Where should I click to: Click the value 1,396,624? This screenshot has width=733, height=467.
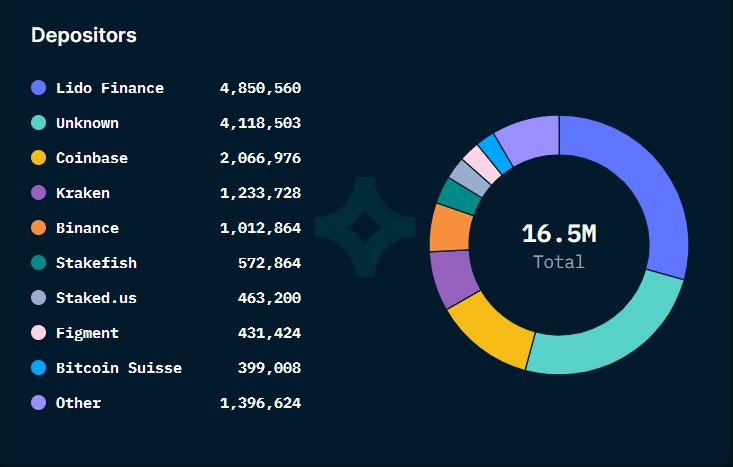pyautogui.click(x=260, y=403)
